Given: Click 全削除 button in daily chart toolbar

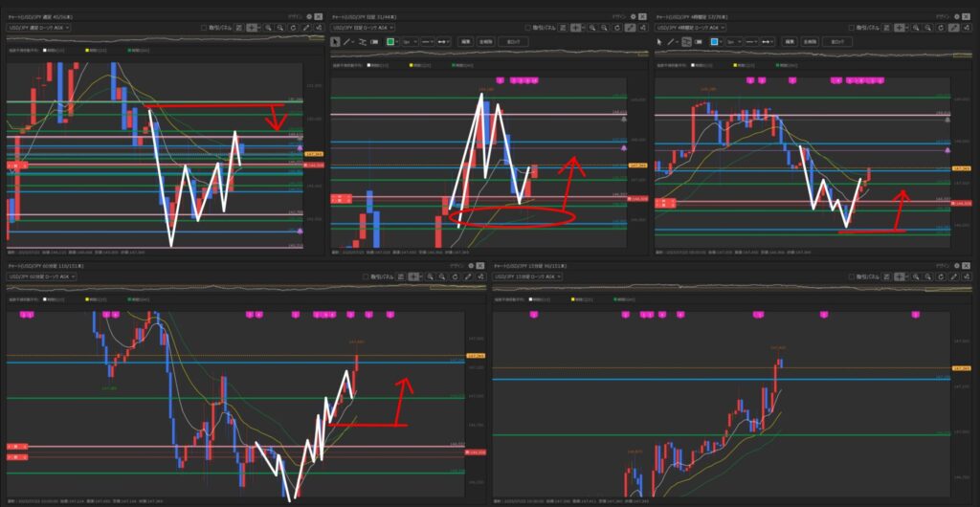Looking at the screenshot, I should click(485, 41).
